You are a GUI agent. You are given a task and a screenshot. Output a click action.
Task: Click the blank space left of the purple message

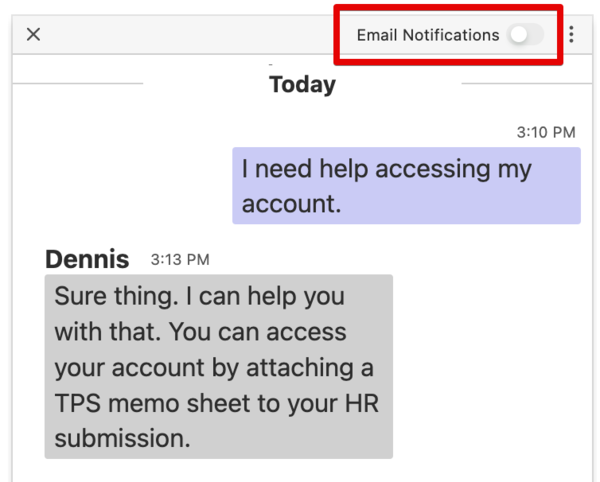[x=120, y=186]
